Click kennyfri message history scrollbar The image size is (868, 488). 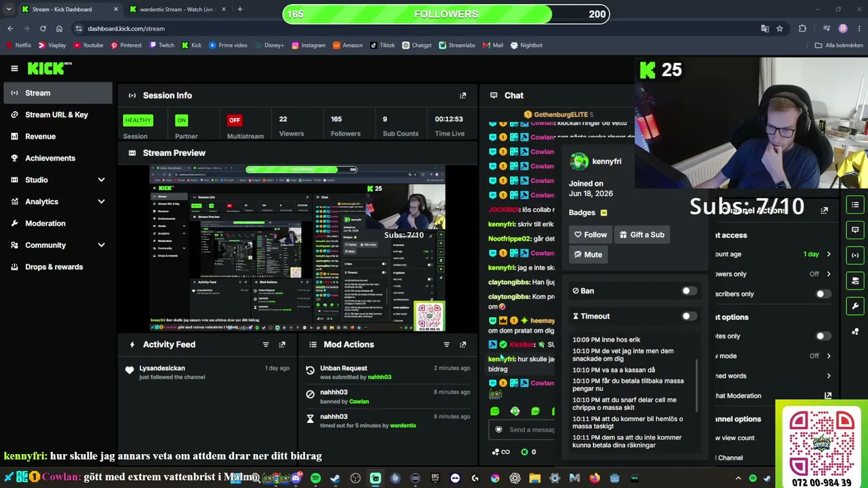[x=696, y=385]
